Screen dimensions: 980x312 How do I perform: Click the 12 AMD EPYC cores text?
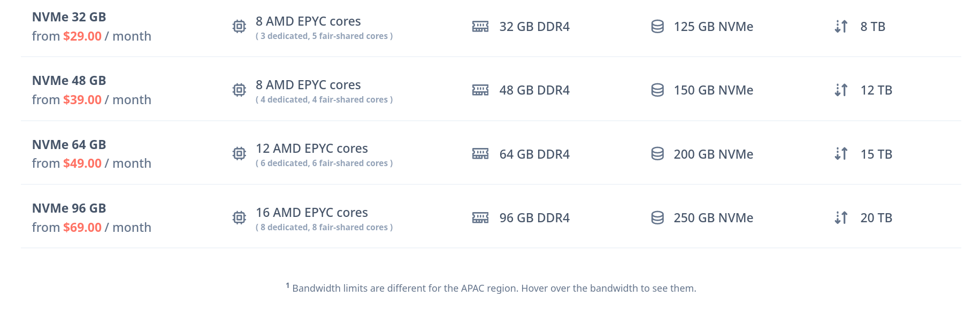pyautogui.click(x=311, y=149)
